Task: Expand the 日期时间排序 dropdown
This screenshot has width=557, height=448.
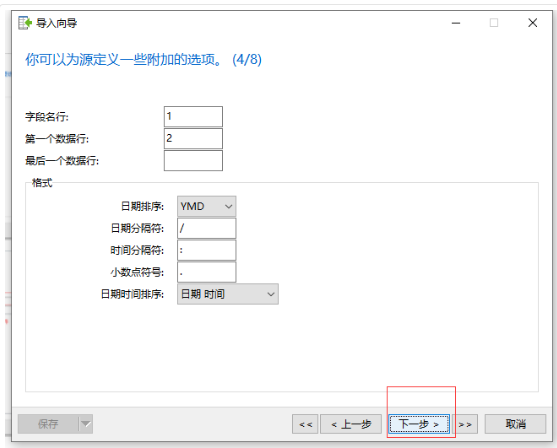Action: 228,294
